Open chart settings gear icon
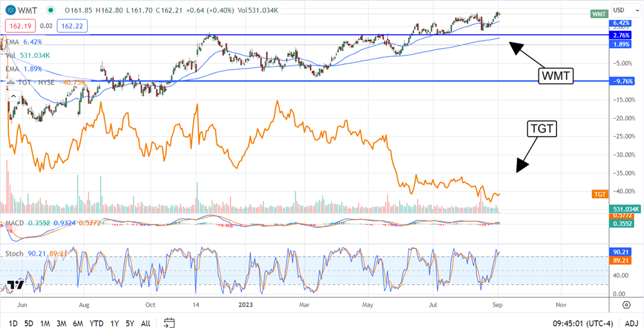Image resolution: width=644 pixels, height=328 pixels. 626,304
